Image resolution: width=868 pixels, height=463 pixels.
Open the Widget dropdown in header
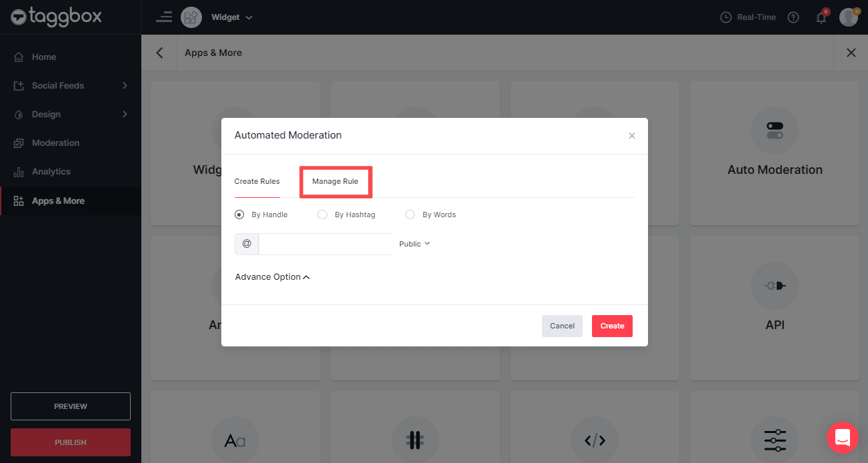tap(231, 17)
